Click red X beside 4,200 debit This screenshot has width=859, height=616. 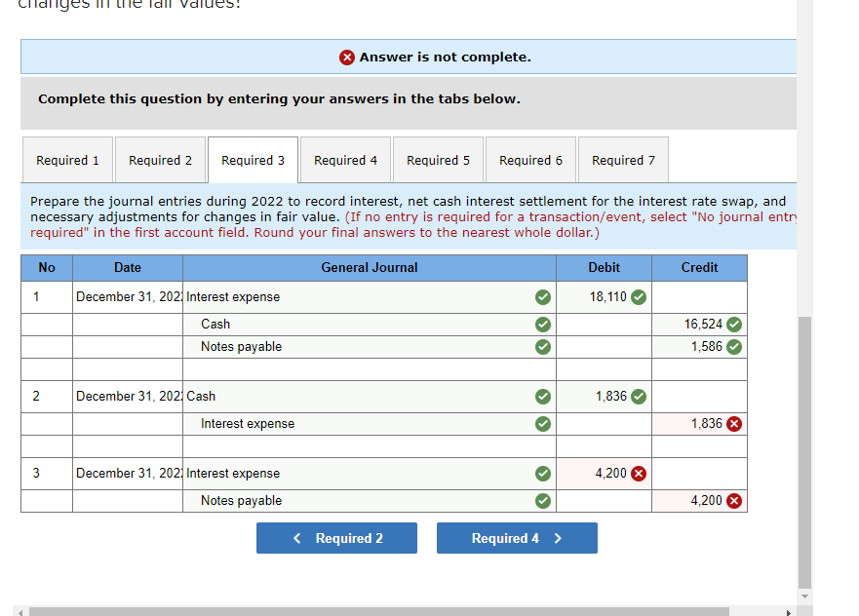(x=639, y=473)
